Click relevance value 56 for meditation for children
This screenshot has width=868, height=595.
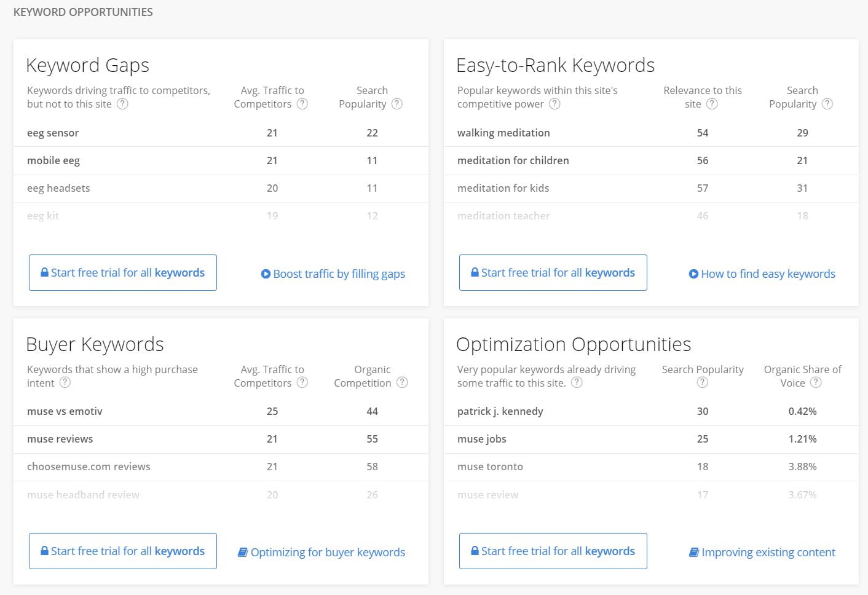pos(703,160)
